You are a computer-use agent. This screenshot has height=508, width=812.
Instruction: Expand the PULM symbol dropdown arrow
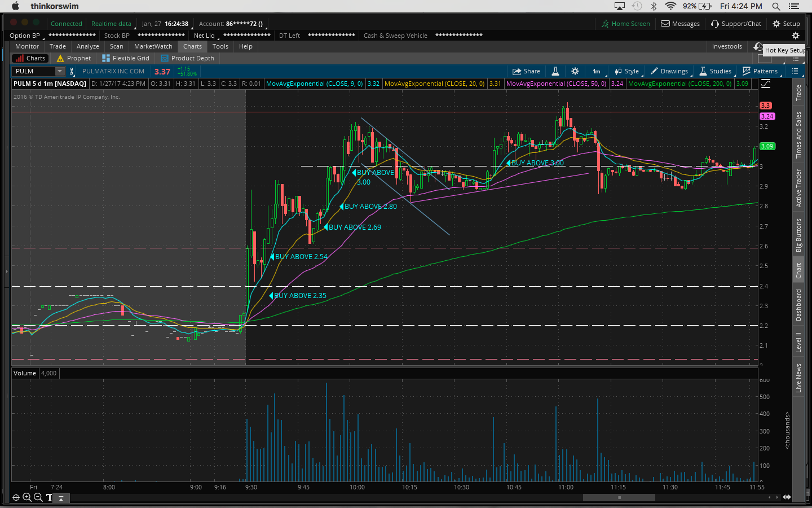(60, 71)
